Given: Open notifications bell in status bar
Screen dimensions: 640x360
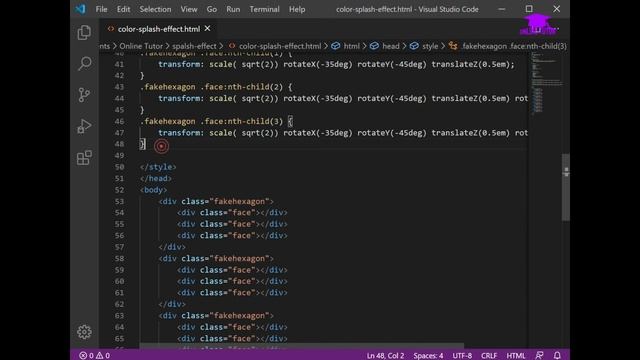Looking at the screenshot, I should click(557, 356).
